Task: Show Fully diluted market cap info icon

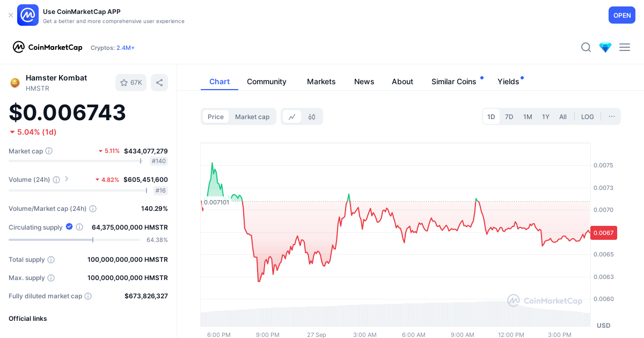Action: 88,296
